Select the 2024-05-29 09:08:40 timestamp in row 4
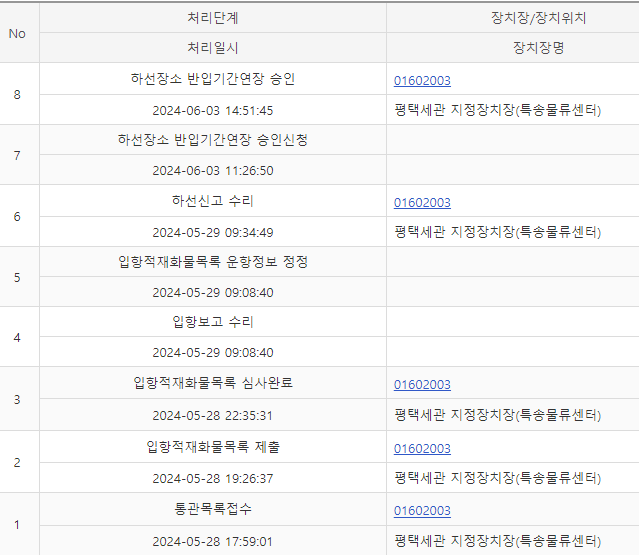639x555 pixels. coord(213,352)
